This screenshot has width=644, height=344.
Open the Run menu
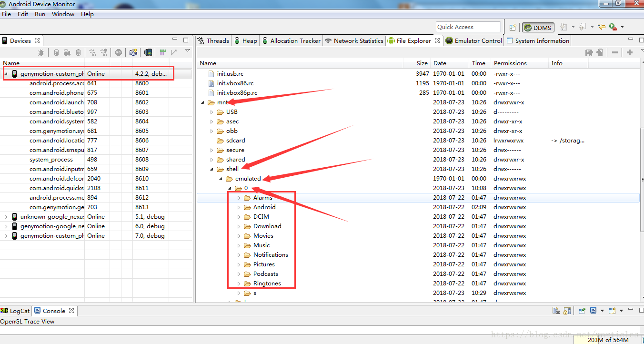tap(40, 14)
